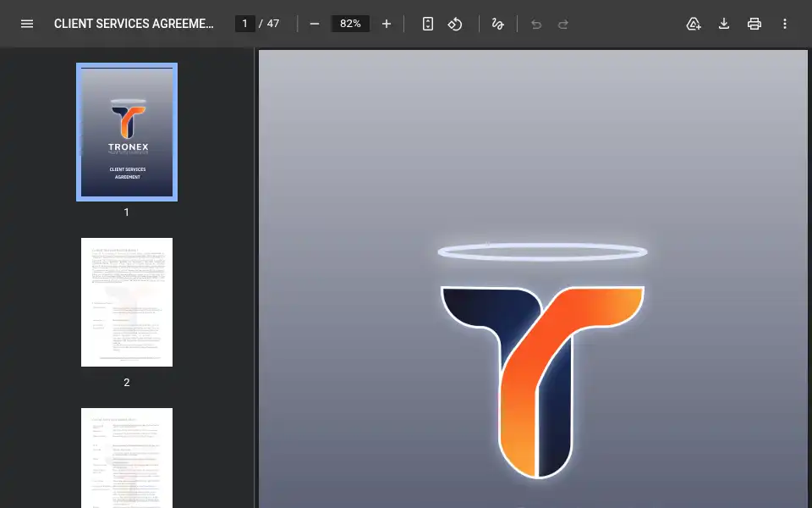This screenshot has height=508, width=812.
Task: Click the 82% zoom level field
Action: click(x=350, y=24)
